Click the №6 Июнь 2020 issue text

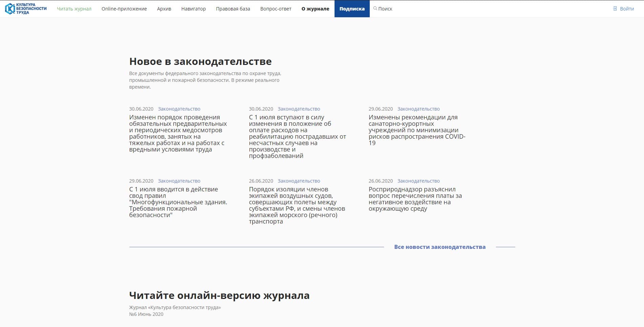[146, 314]
